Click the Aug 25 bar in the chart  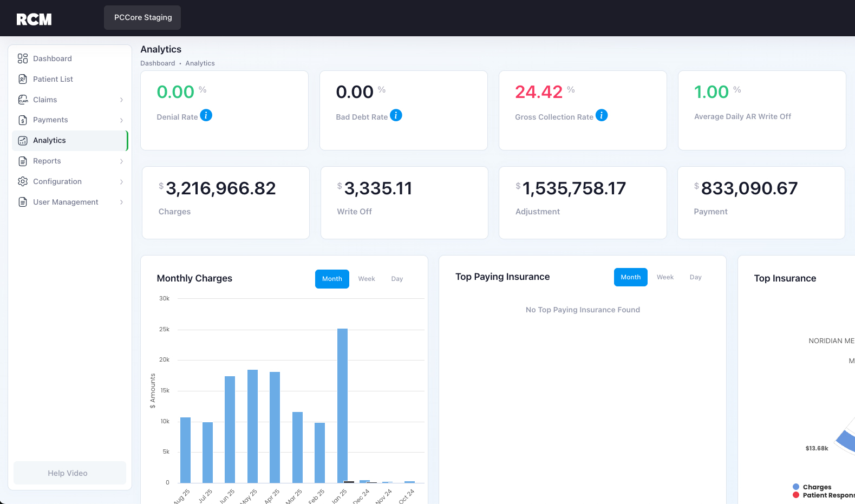click(185, 450)
